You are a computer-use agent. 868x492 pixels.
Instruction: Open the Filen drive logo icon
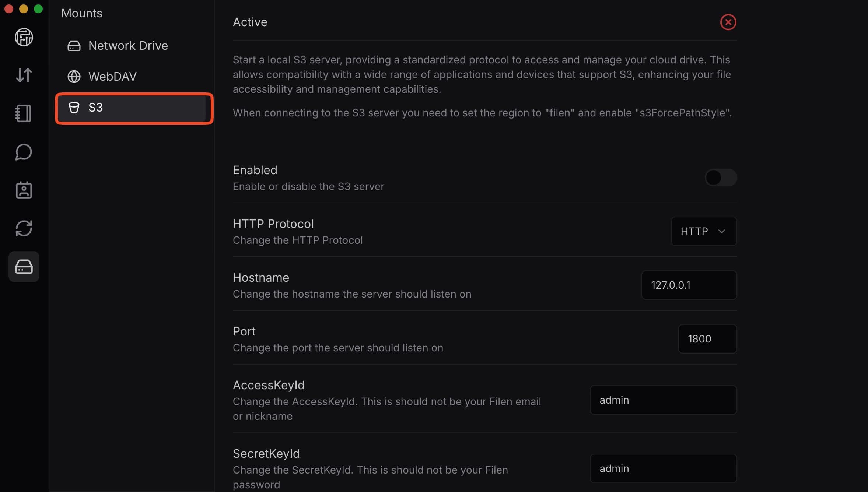24,37
